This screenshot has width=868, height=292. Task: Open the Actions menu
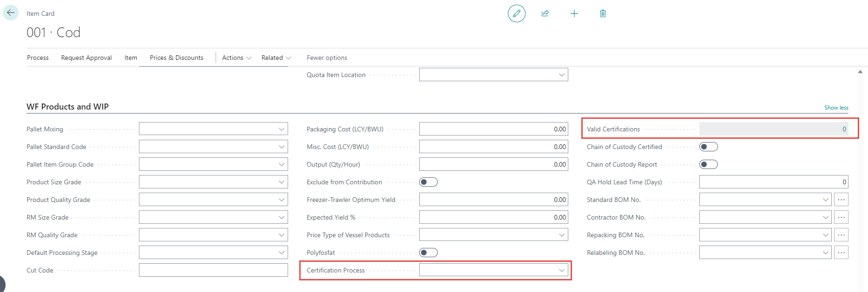point(237,58)
